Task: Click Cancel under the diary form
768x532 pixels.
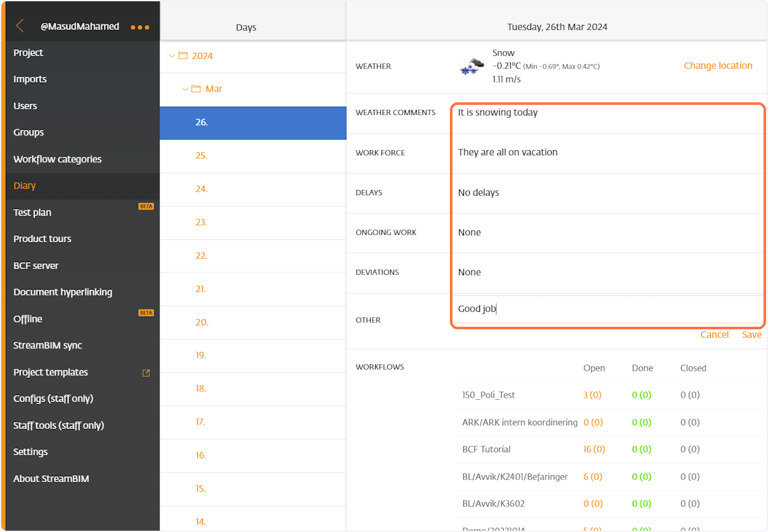Action: click(714, 335)
